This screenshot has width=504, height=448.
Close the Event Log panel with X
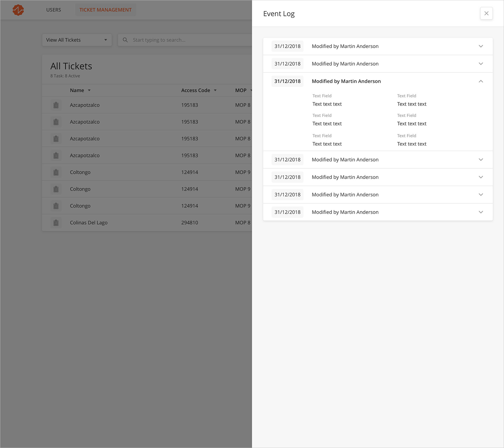click(486, 13)
